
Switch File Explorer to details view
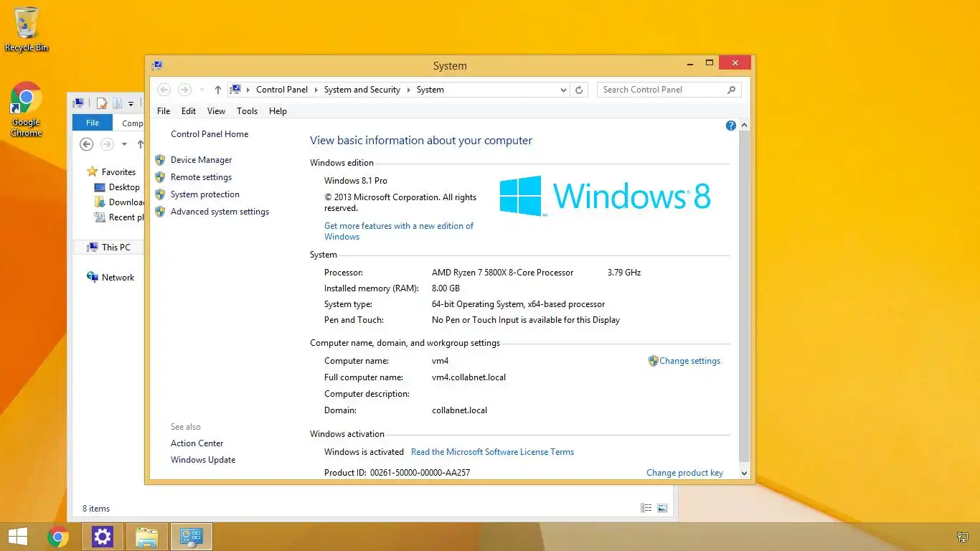coord(646,508)
